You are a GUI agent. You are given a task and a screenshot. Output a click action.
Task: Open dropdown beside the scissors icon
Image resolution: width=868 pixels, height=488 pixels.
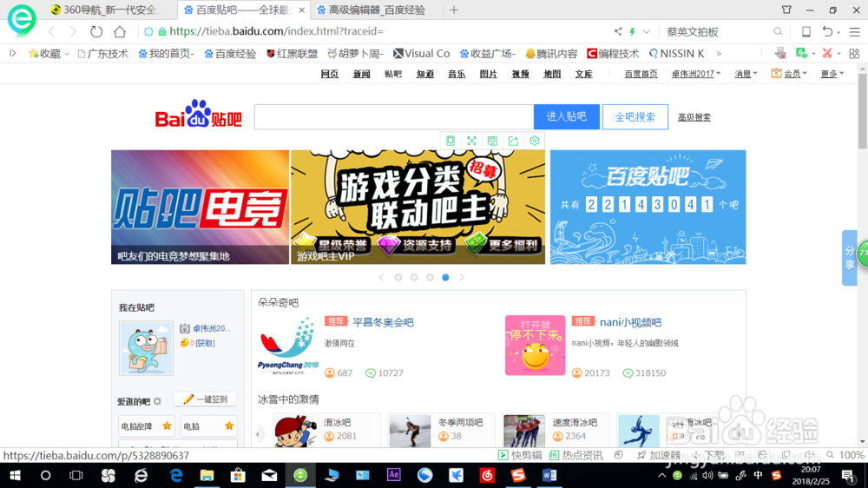click(839, 55)
